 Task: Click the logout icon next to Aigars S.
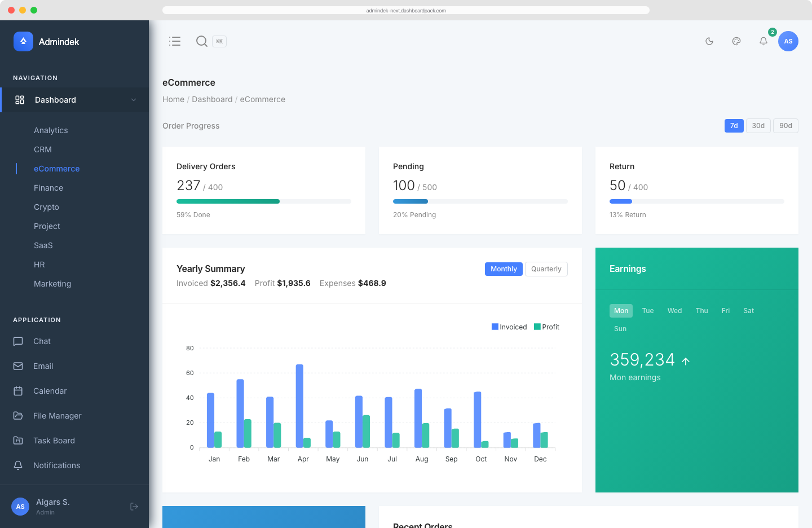134,506
